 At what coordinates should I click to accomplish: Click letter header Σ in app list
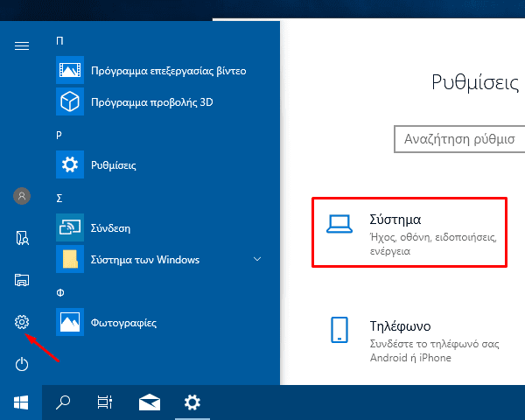point(59,199)
